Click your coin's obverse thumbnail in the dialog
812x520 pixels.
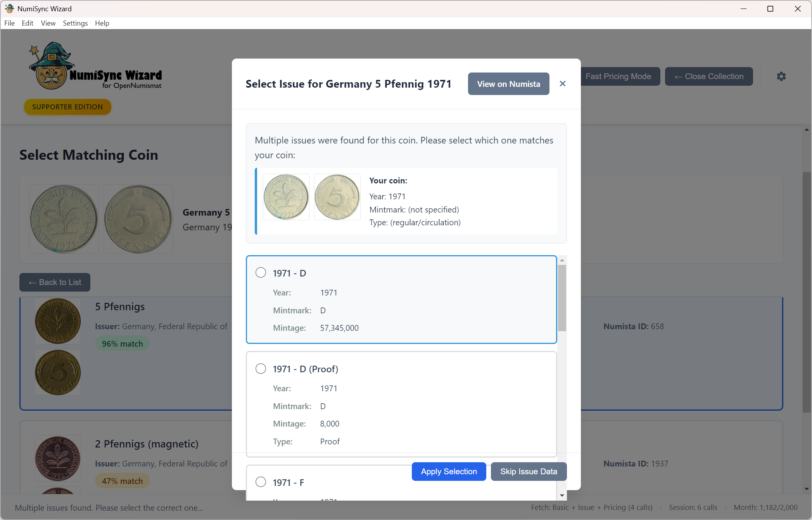[x=286, y=197]
